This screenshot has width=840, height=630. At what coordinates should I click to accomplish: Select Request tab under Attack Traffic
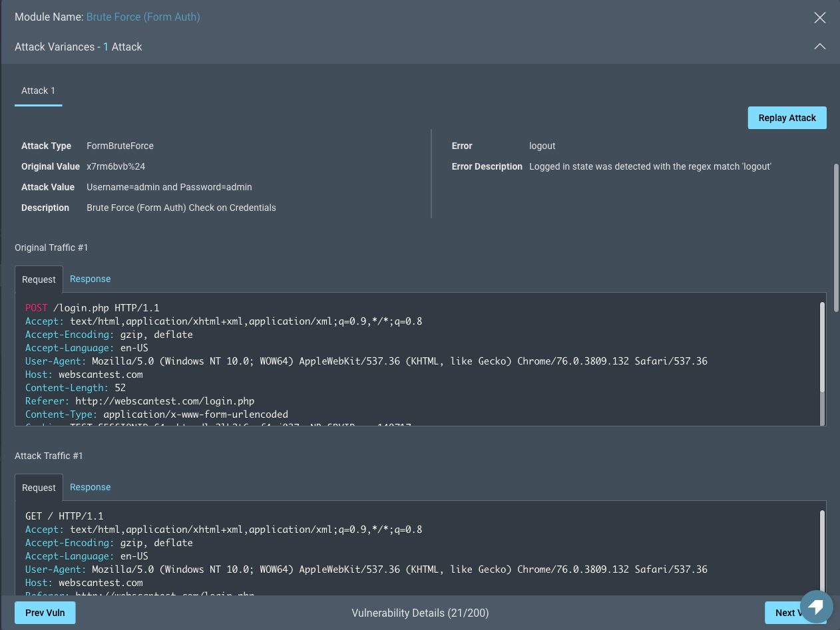click(x=39, y=488)
